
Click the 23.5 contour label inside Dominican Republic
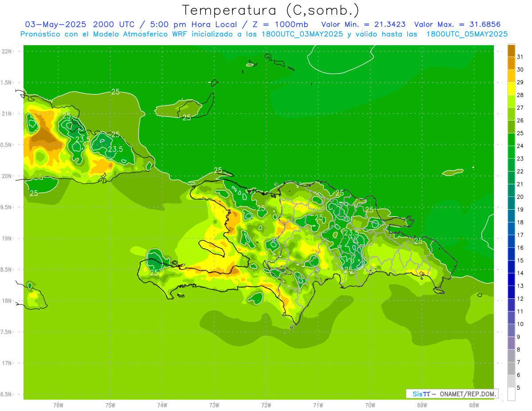point(352,232)
